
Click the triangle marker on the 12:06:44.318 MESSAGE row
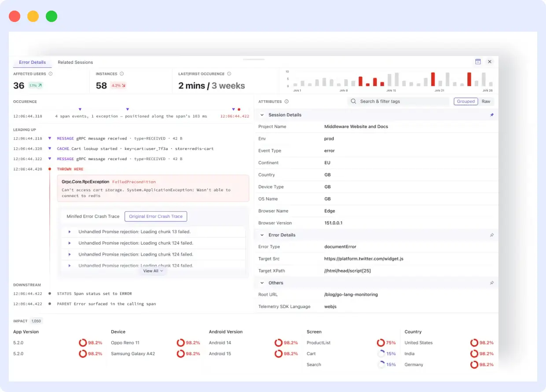[50, 139]
